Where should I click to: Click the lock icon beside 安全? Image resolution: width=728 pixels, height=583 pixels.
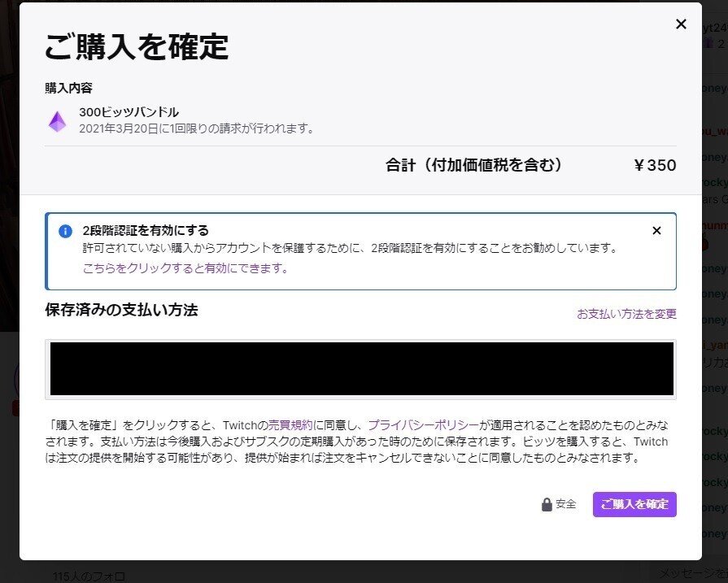point(547,505)
